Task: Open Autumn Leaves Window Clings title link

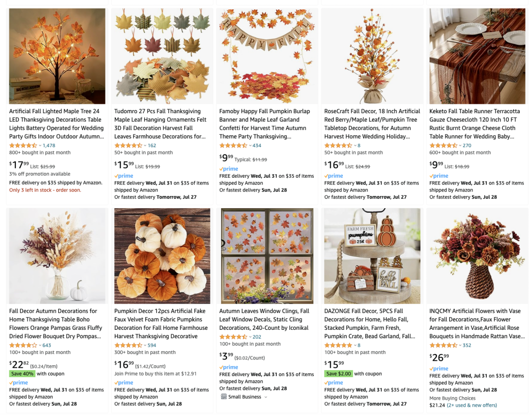Action: point(265,319)
